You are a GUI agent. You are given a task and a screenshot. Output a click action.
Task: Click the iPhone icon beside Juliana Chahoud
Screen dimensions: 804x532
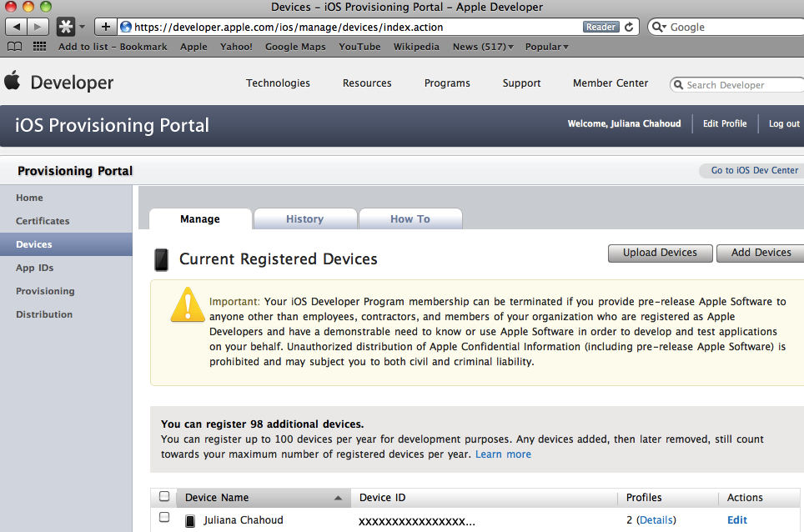pyautogui.click(x=190, y=520)
